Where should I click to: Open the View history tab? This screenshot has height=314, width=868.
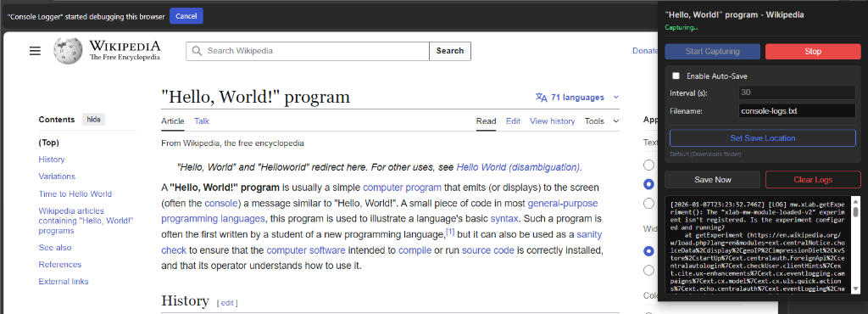552,121
